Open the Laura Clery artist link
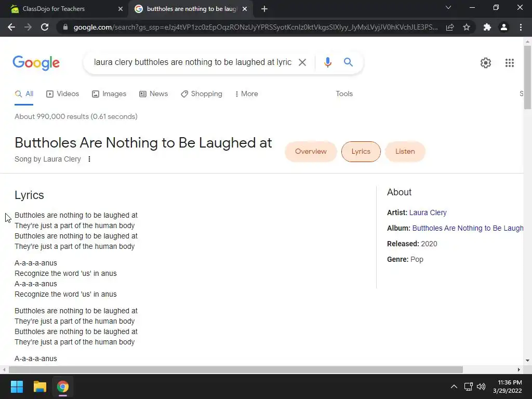The image size is (532, 399). (428, 212)
